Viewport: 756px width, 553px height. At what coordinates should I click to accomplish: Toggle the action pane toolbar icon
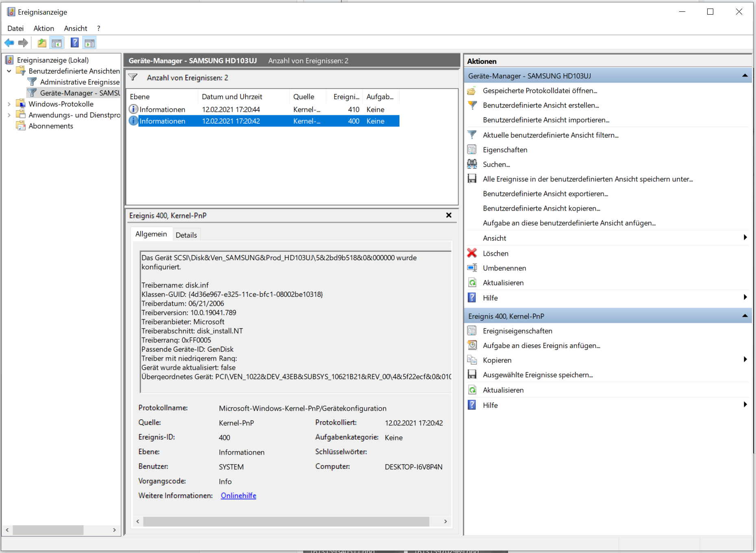point(89,43)
